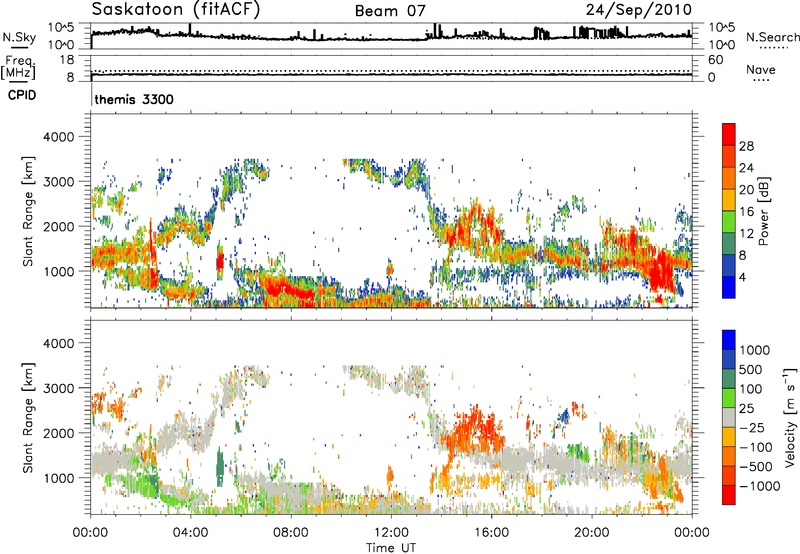Screen dimensions: 800x554
Task: Click the blue bottom of power colorbar
Action: [729, 287]
